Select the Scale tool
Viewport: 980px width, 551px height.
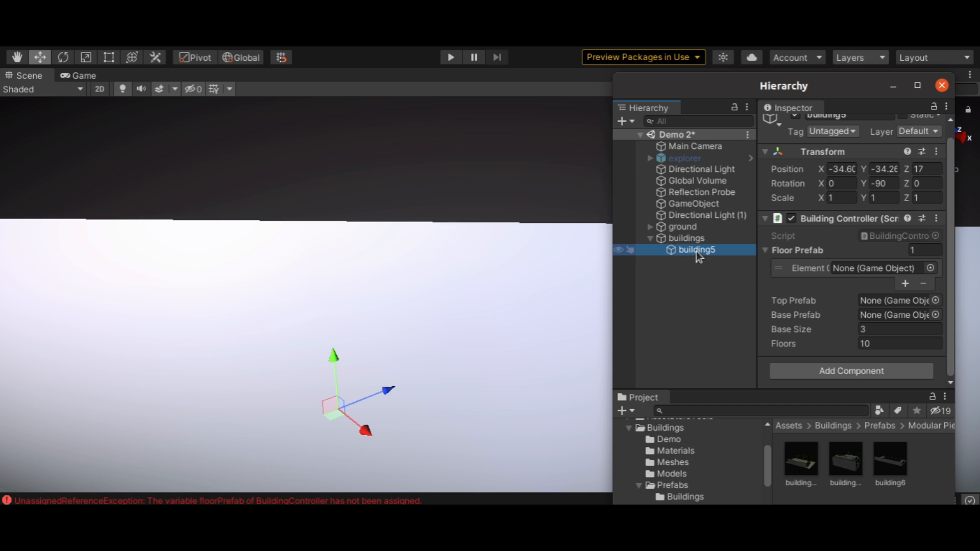tap(86, 57)
